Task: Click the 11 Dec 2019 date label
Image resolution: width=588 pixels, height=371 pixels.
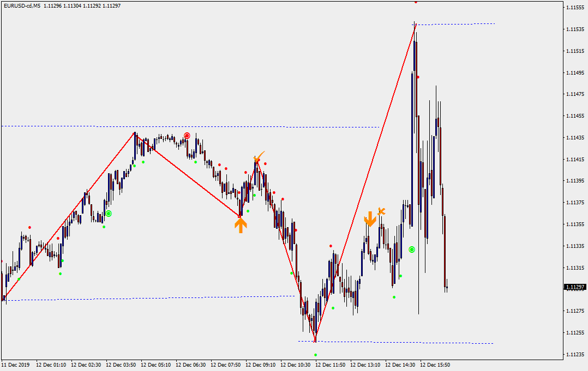Action: coord(16,364)
